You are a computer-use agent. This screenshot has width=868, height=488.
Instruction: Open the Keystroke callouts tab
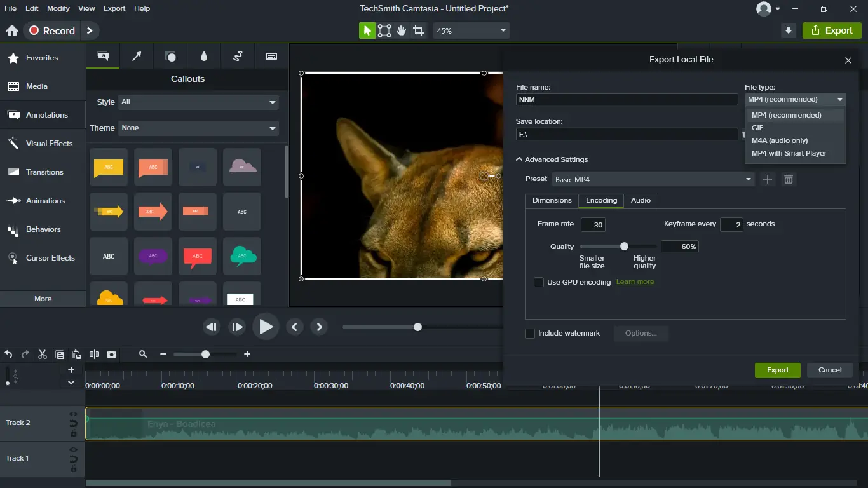(x=271, y=57)
